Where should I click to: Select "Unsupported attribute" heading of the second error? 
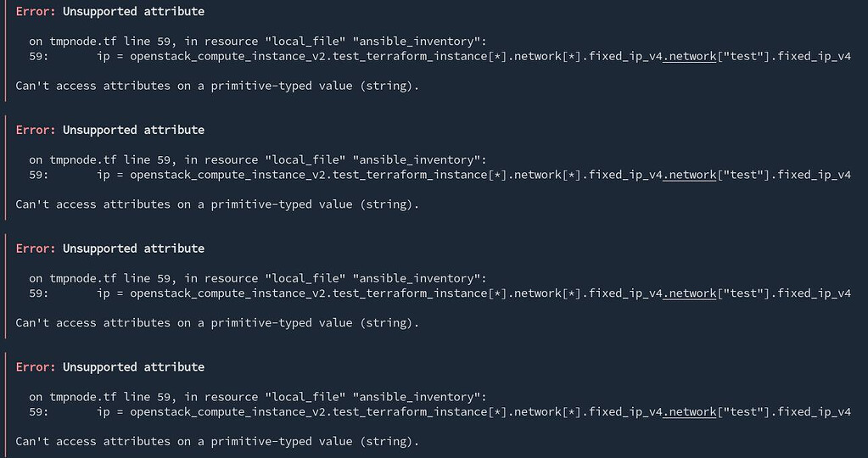133,130
